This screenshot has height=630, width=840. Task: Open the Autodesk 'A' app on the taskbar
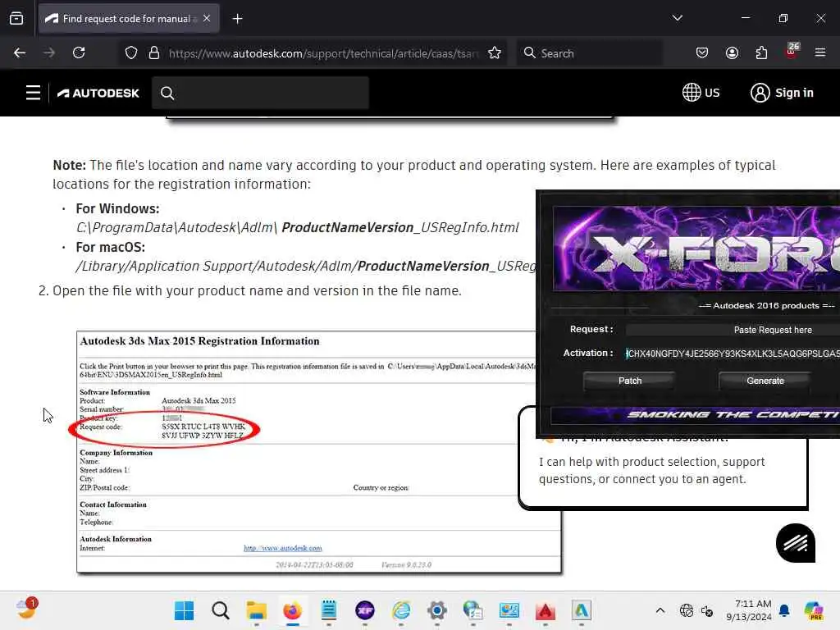[582, 610]
